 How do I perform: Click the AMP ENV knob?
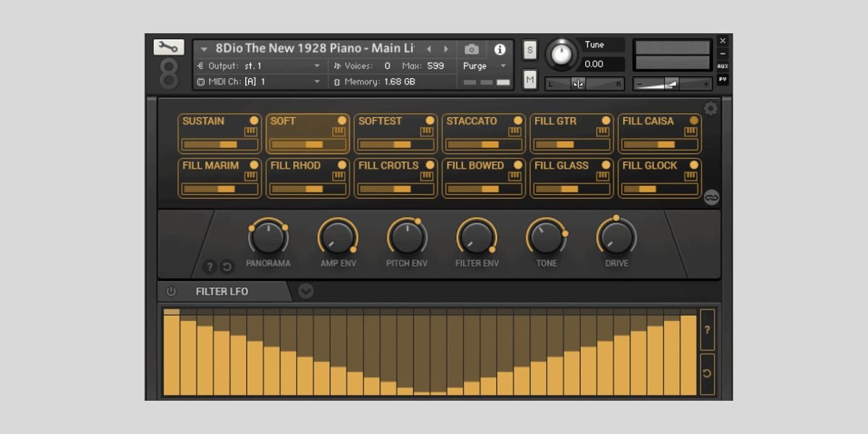(338, 237)
